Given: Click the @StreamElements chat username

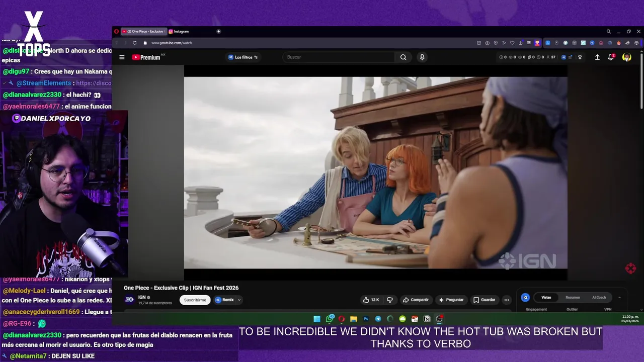Looking at the screenshot, I should [x=43, y=83].
